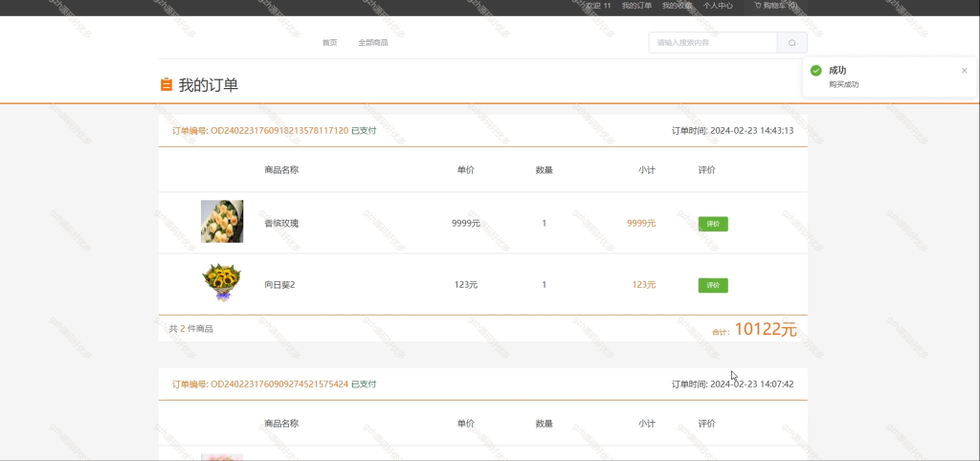
Task: Click the orange clipboard icon beside 我的订单 title
Action: coord(167,84)
